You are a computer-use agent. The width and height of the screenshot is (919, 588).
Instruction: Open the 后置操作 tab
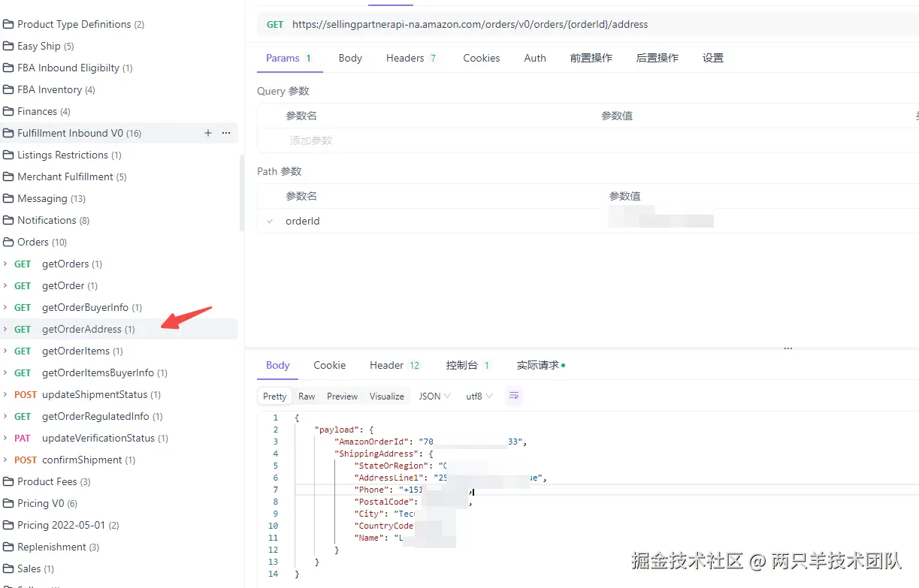tap(658, 58)
